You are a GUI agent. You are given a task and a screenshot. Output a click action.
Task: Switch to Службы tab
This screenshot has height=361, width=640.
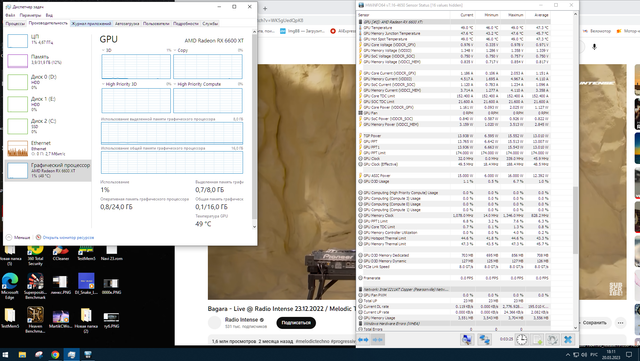(210, 24)
